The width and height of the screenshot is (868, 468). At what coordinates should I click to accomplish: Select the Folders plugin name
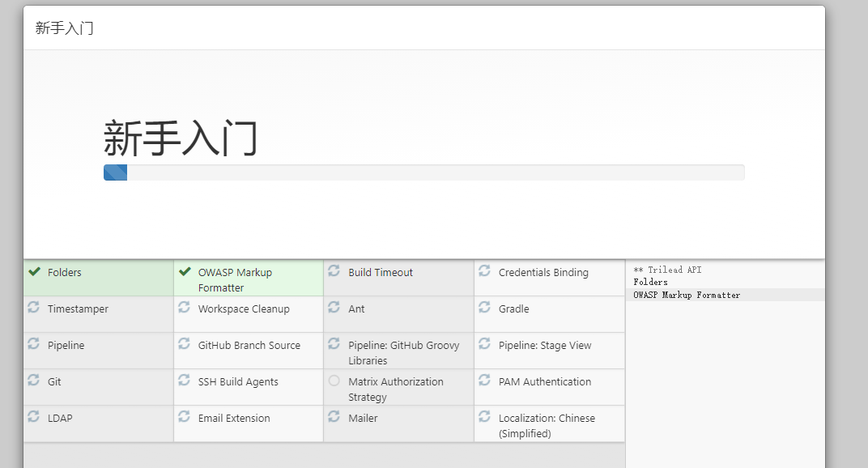(64, 273)
